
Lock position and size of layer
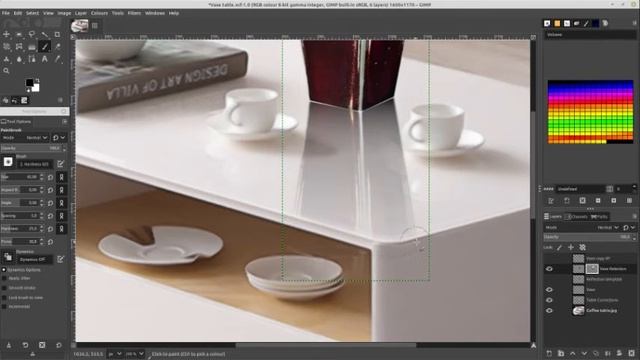571,247
